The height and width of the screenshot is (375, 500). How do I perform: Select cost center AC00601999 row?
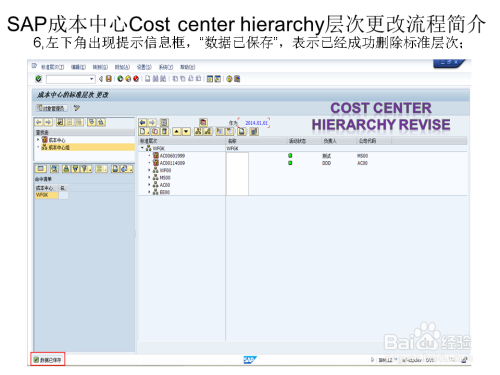[172, 156]
